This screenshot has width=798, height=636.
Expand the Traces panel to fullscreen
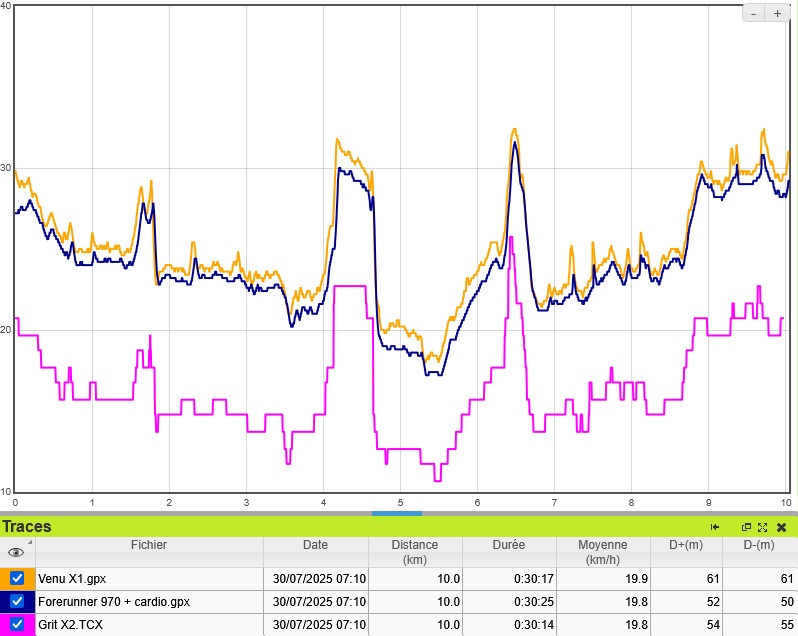point(762,527)
